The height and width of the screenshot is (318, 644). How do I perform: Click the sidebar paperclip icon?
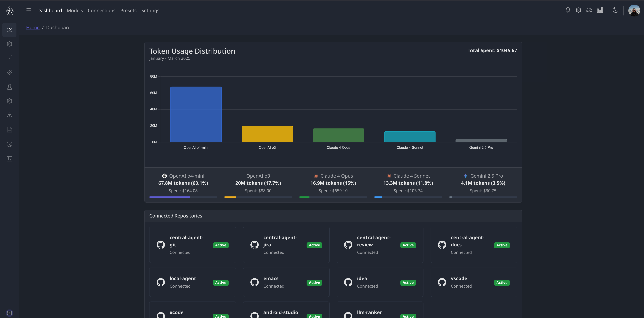click(x=10, y=72)
